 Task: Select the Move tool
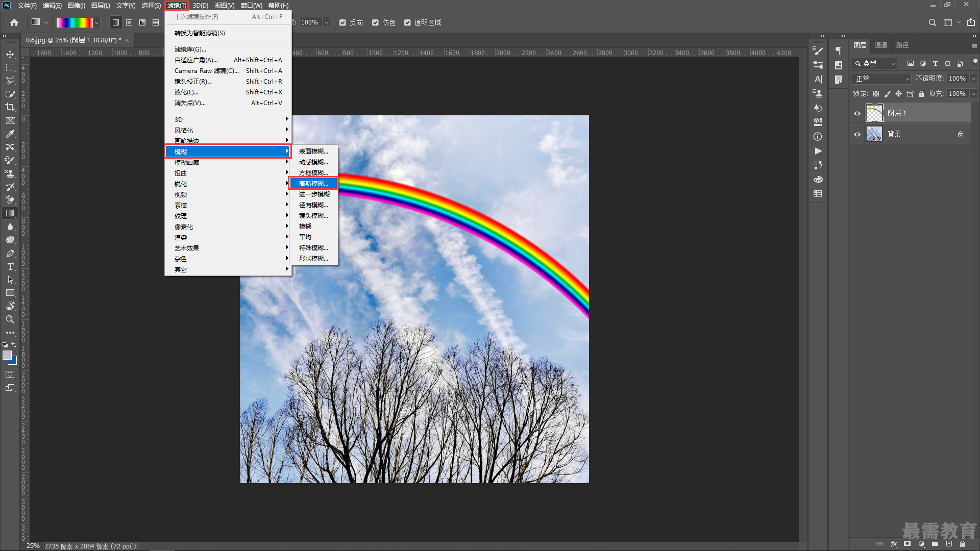[x=10, y=54]
